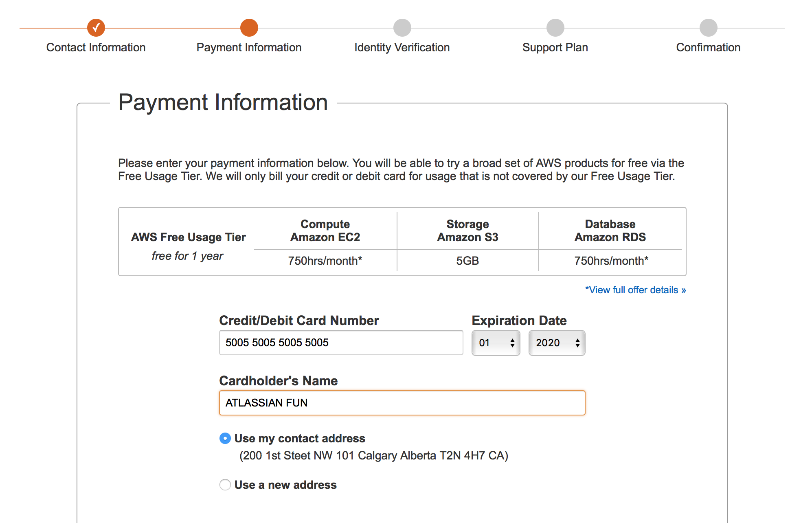Click the Support Plan step label
Screen dimensions: 812x523
555,47
